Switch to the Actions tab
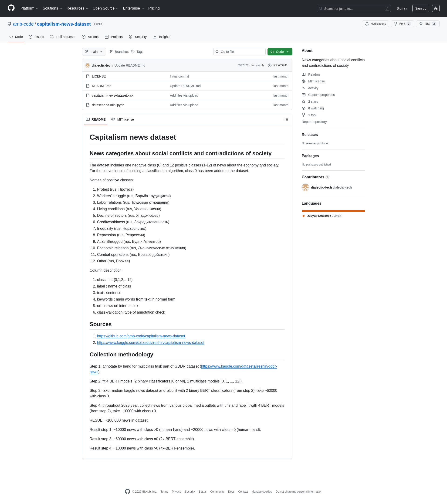The width and height of the screenshot is (447, 504). (x=90, y=37)
